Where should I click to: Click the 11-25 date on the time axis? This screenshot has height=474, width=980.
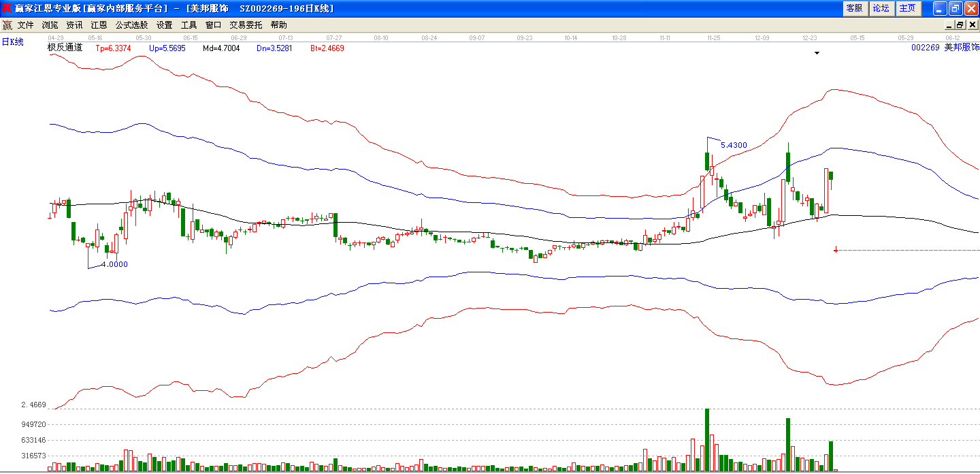[x=713, y=38]
